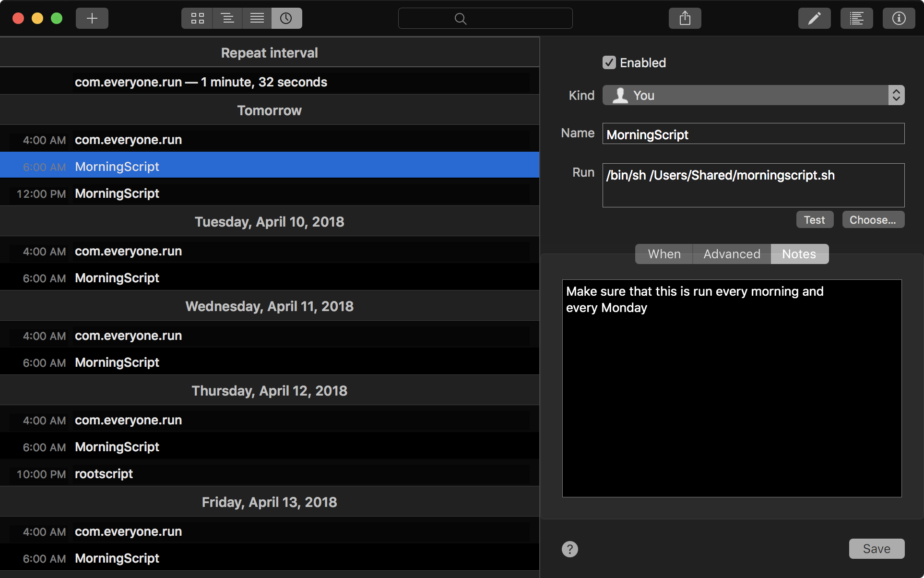Open the Kind dropdown showing You

tap(753, 95)
